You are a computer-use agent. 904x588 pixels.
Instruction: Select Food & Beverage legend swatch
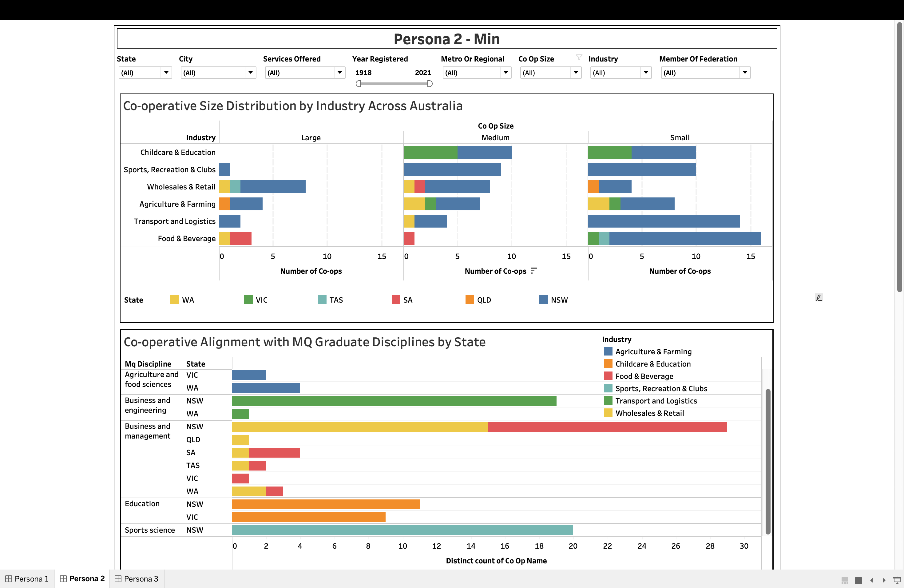click(x=608, y=376)
